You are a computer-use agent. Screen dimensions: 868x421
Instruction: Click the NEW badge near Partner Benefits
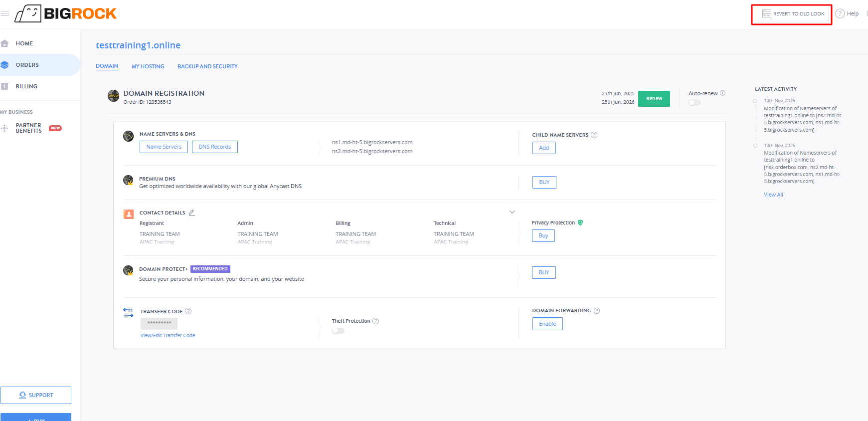(x=55, y=128)
